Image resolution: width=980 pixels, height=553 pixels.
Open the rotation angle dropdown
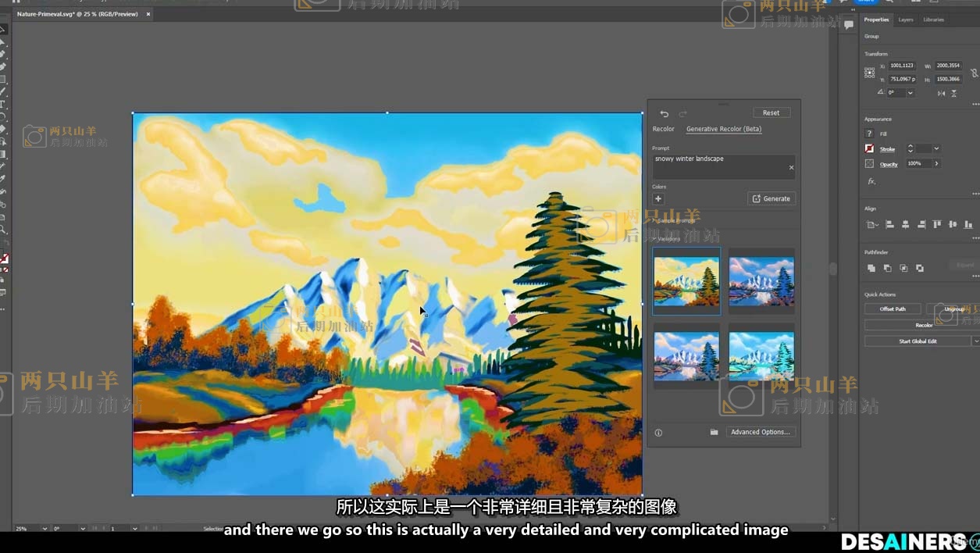911,92
